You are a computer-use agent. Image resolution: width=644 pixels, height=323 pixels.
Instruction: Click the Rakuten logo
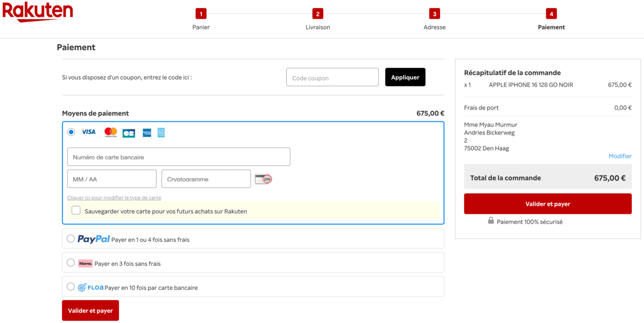38,12
